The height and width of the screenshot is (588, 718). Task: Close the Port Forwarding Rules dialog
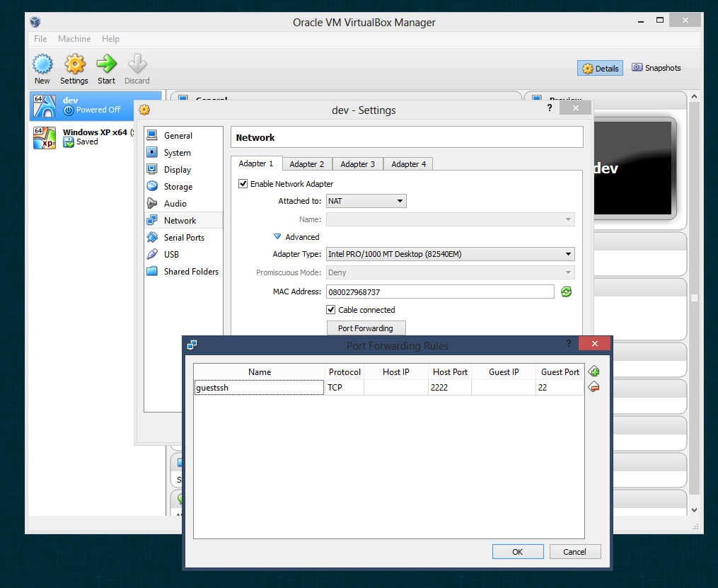coord(594,343)
